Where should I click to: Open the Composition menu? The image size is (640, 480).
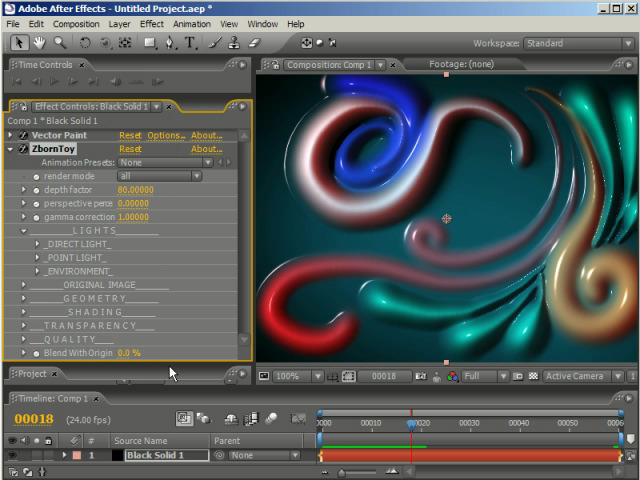pos(76,24)
